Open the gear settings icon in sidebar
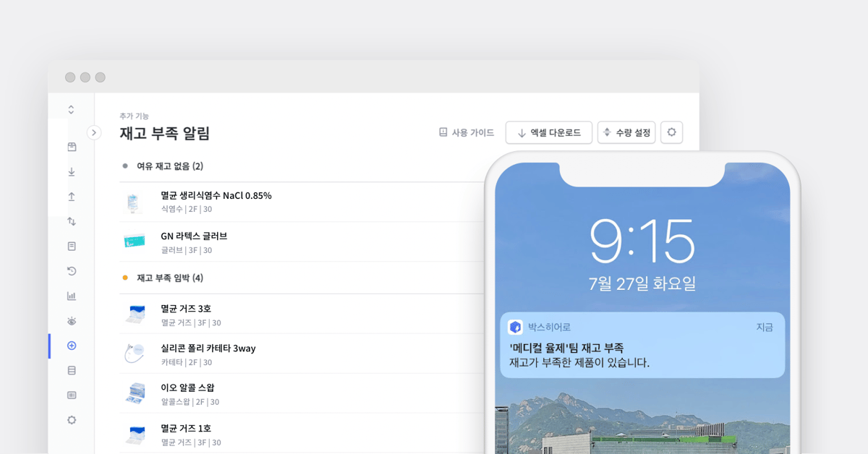The image size is (868, 454). [x=72, y=420]
